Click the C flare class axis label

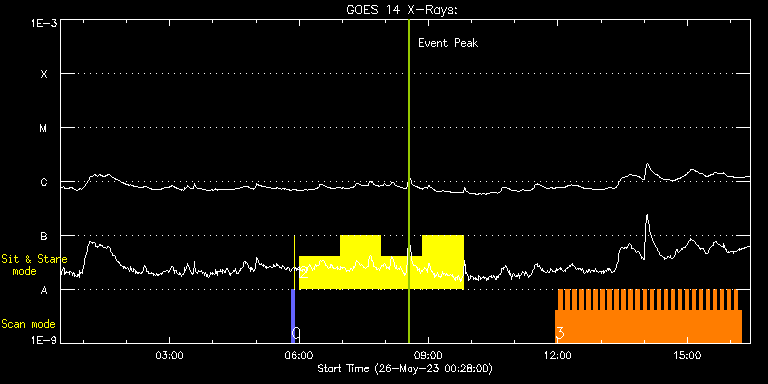(x=44, y=182)
